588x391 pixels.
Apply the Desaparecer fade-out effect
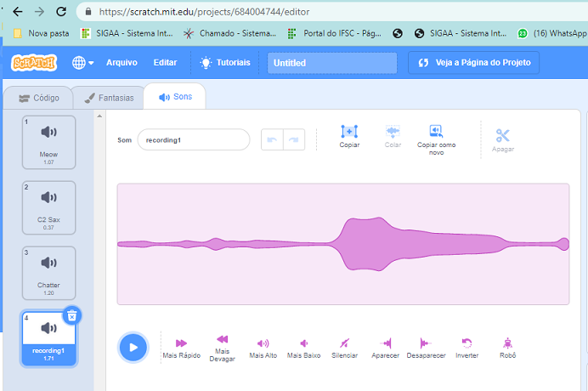click(426, 343)
